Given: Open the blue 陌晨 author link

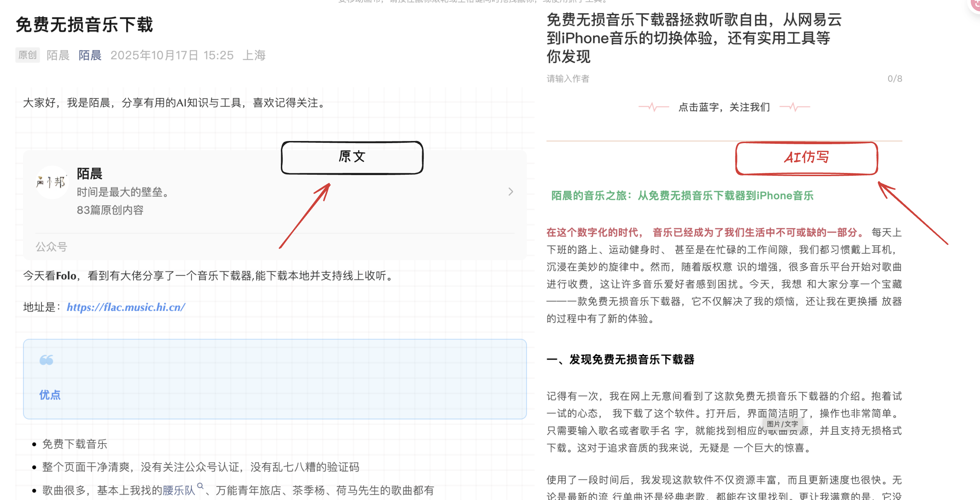Looking at the screenshot, I should pos(90,55).
